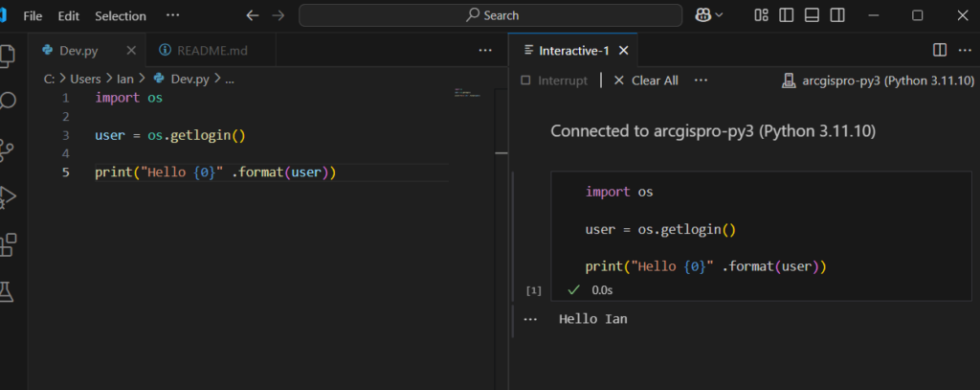Screen dimensions: 980x390
Task: Open the Selection menu
Action: tap(121, 15)
